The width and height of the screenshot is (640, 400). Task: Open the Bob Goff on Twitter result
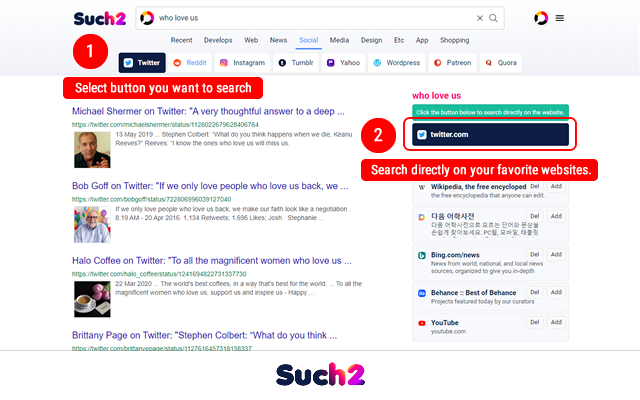click(210, 186)
